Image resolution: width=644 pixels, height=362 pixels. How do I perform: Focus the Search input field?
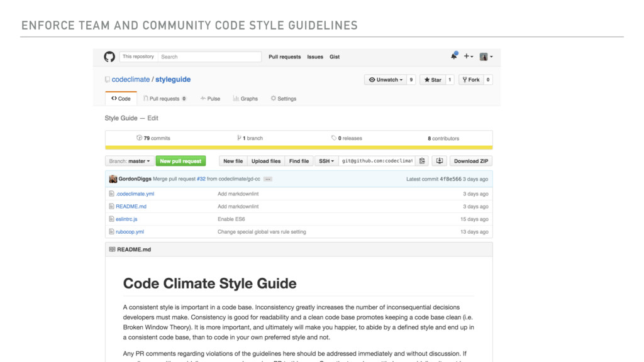209,57
